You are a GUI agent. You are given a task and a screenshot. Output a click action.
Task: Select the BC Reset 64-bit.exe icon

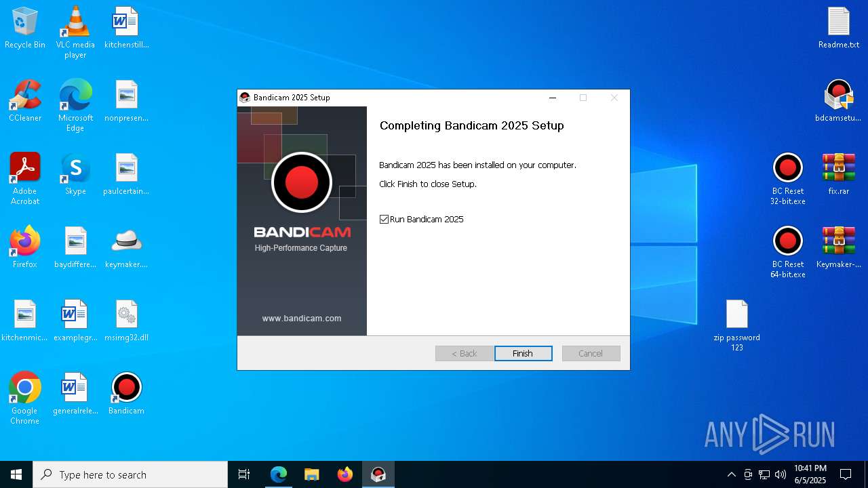[x=788, y=252]
